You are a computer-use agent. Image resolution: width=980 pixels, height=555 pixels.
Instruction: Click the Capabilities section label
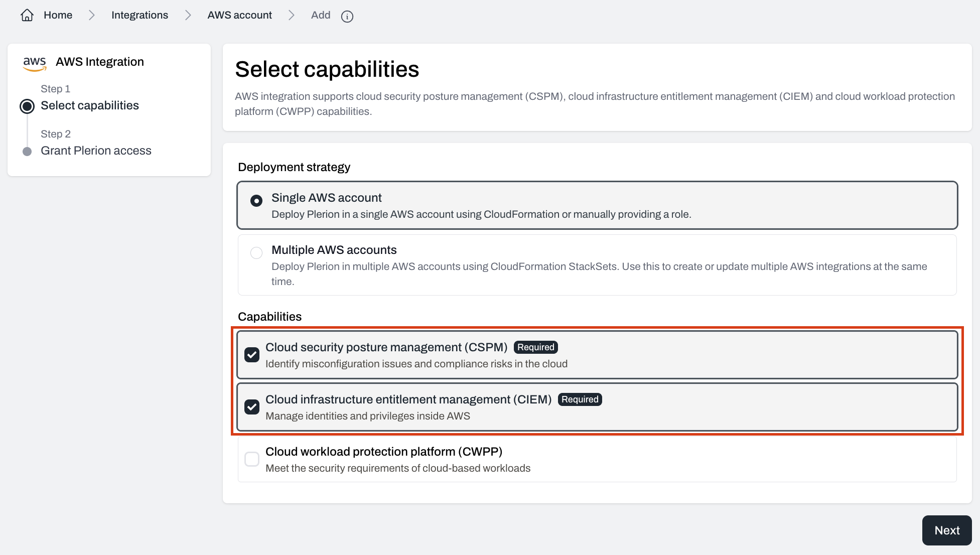click(x=270, y=317)
